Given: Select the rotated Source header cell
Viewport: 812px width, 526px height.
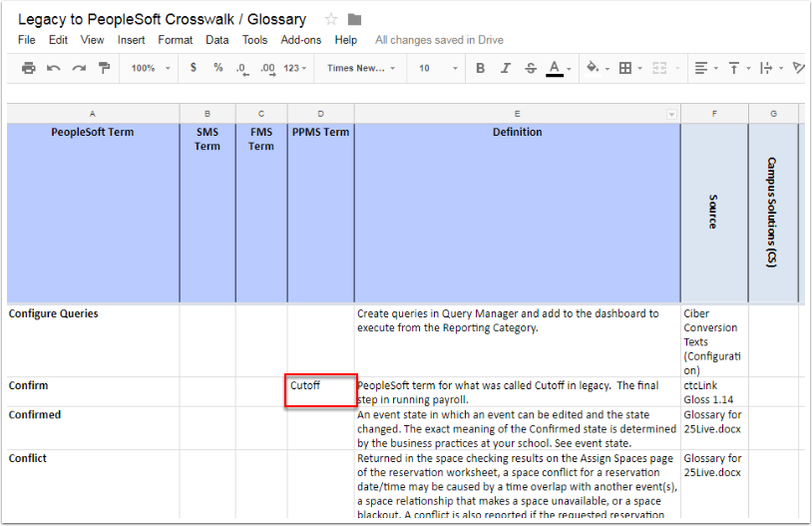Looking at the screenshot, I should coord(714,213).
